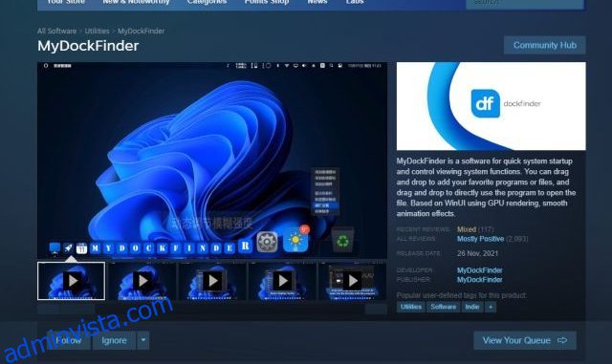Click the calendar icon in the dock
The width and height of the screenshot is (612, 364).
(x=81, y=248)
